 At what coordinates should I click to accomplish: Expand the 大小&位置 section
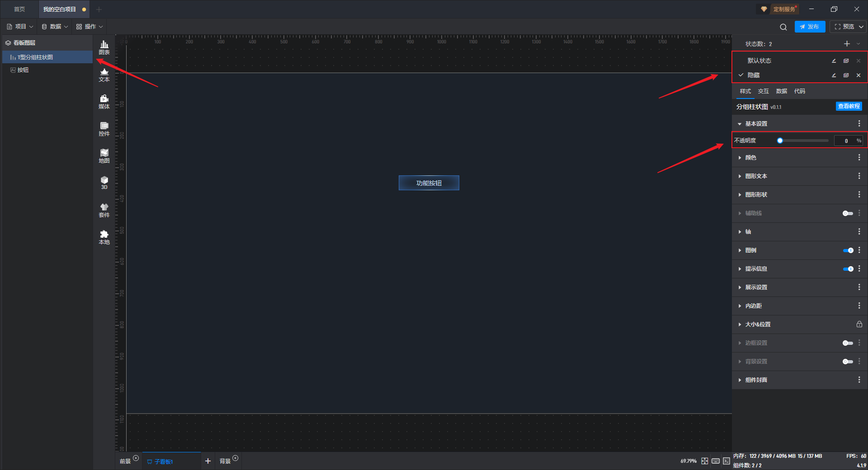[740, 324]
